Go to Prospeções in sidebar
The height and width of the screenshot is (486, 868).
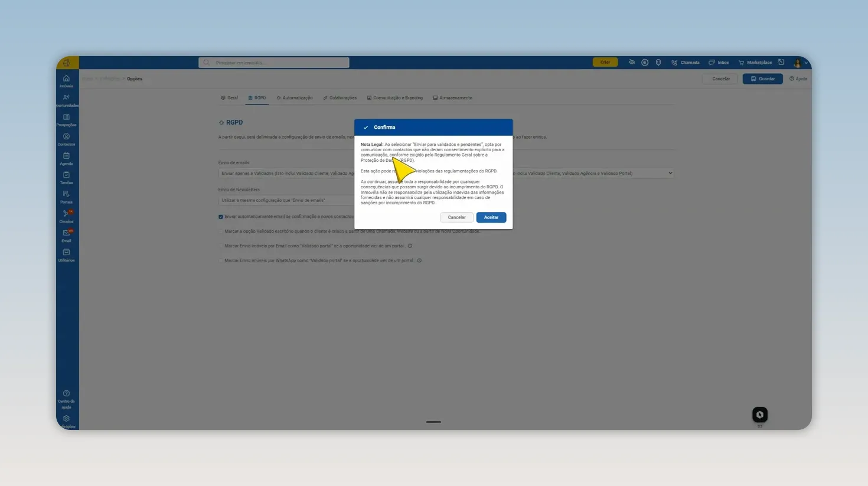coord(66,120)
